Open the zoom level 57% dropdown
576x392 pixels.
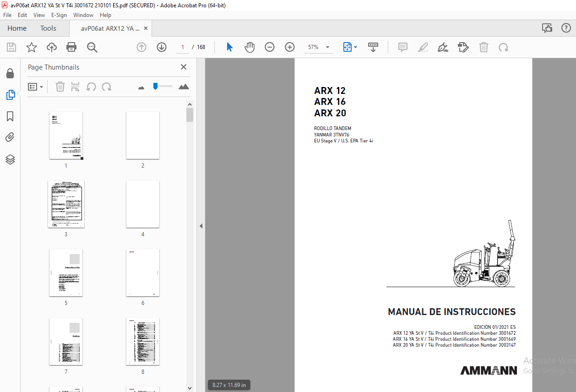click(327, 47)
